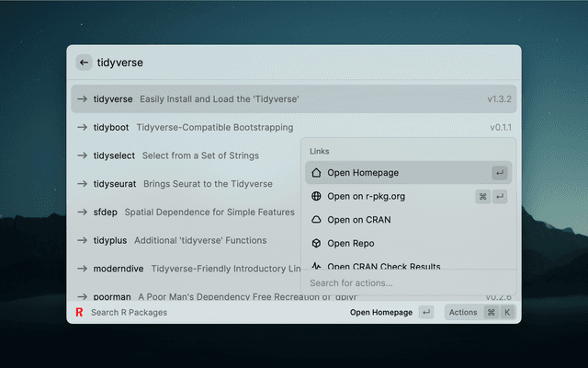The height and width of the screenshot is (368, 588).
Task: Click the pulse icon for CRAN Check Results
Action: coord(316,266)
